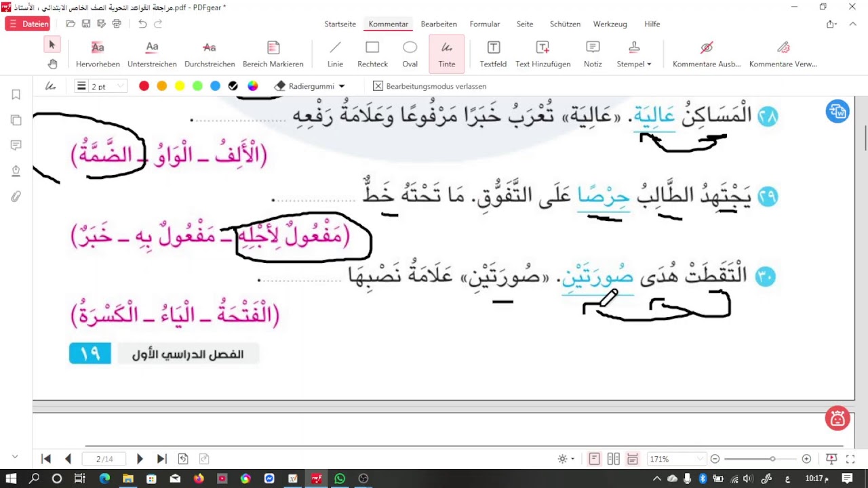The width and height of the screenshot is (868, 488).
Task: Pick the Linie line tool
Action: pyautogui.click(x=335, y=55)
